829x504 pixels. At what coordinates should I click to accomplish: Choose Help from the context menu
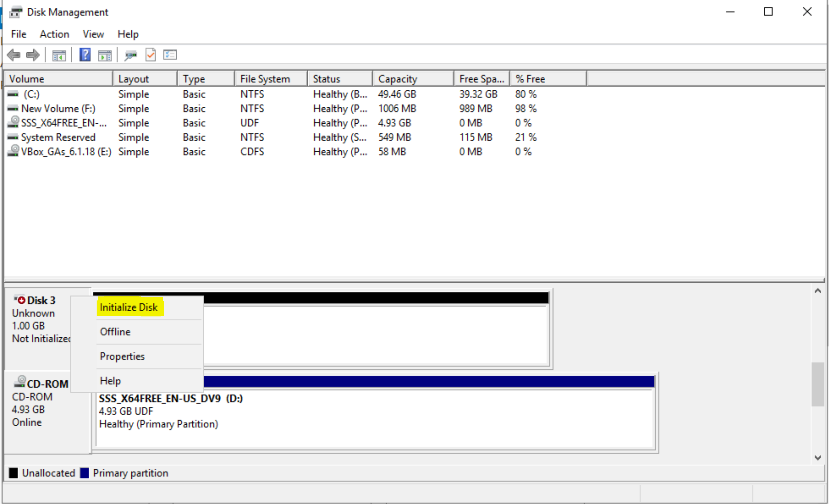(x=136, y=381)
